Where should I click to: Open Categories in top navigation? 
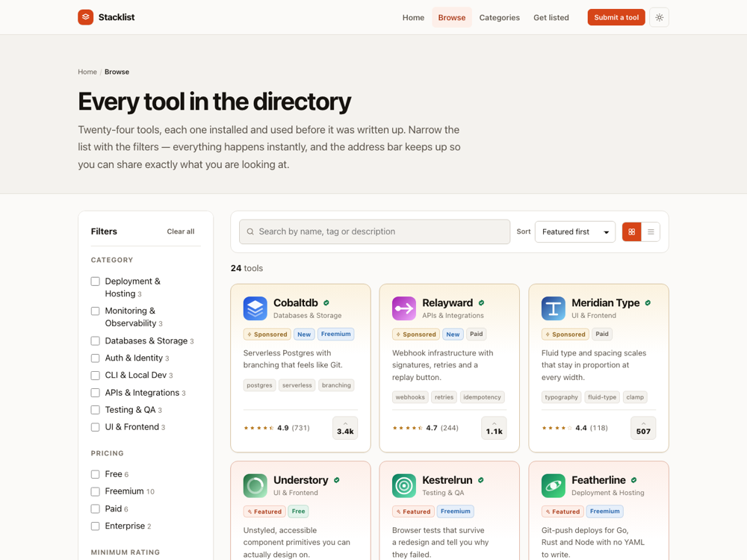499,18
